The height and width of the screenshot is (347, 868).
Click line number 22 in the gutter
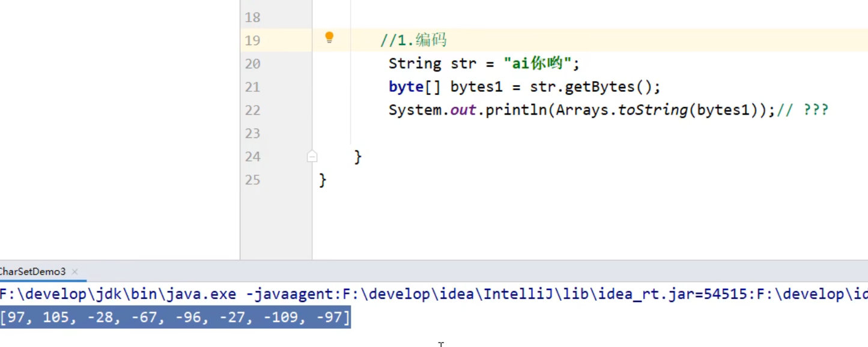[252, 110]
